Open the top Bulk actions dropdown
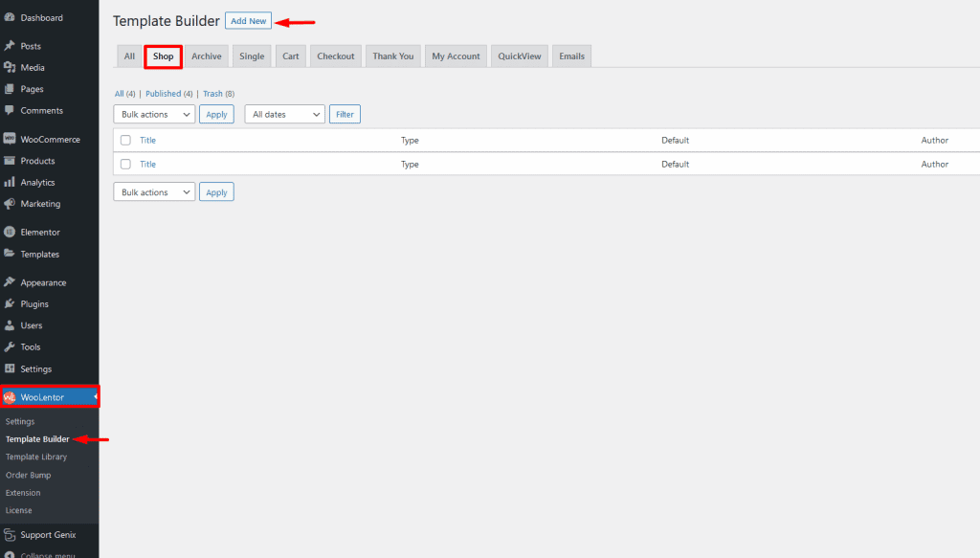This screenshot has width=980, height=558. coord(154,115)
